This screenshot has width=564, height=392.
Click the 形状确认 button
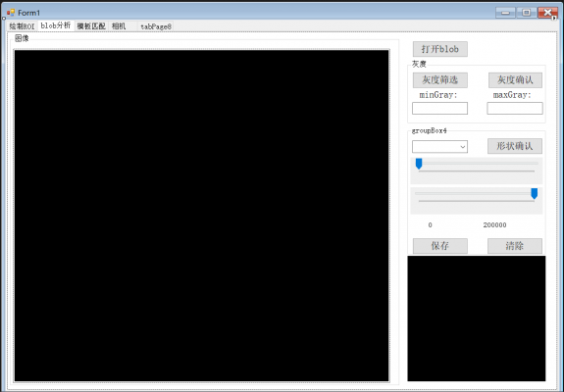[515, 146]
